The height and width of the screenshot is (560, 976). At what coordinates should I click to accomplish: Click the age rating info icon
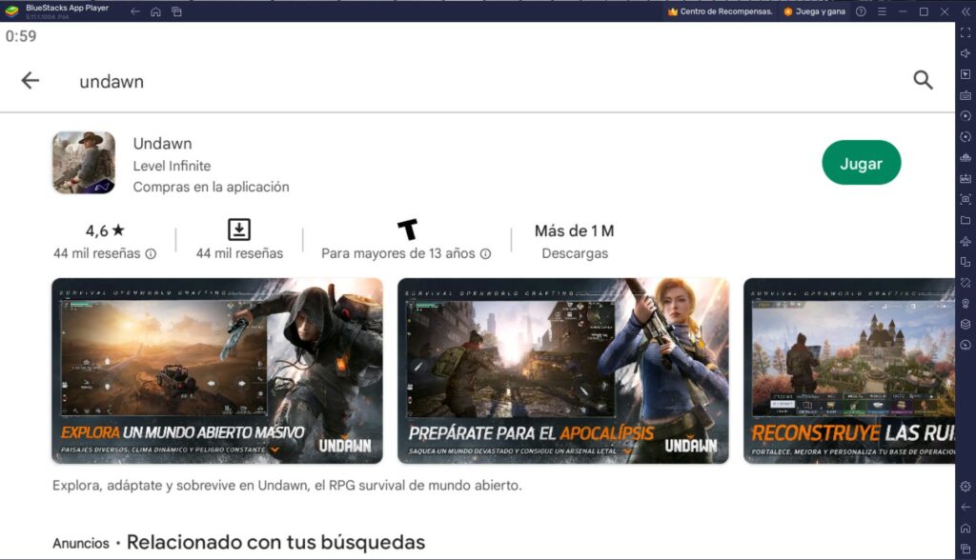486,254
